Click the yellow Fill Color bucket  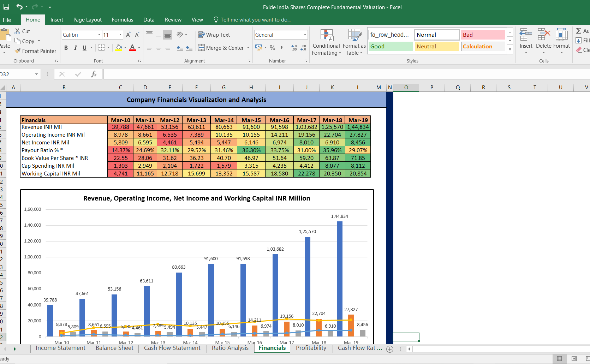click(119, 48)
